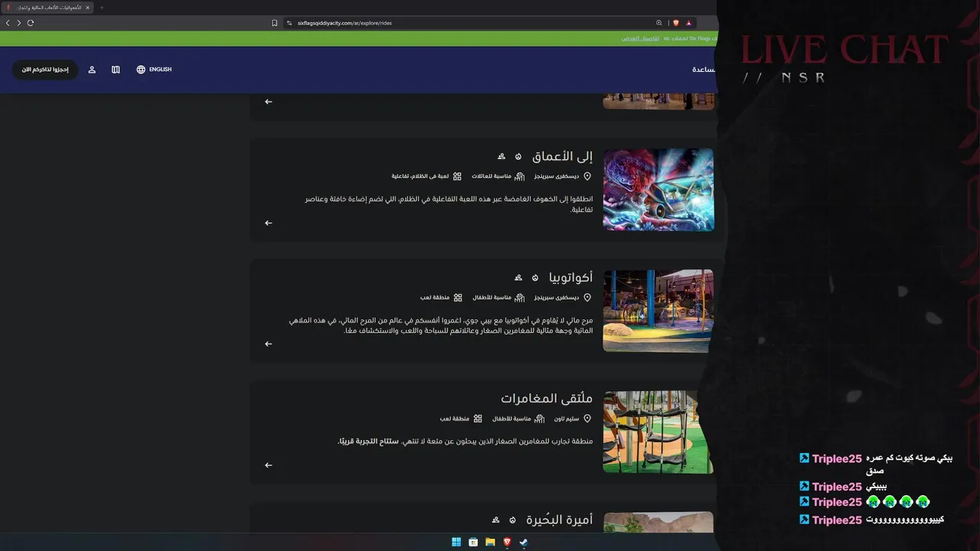Viewport: 980px width, 551px height.
Task: Click the thrill level icon beside أميرة البحيرة
Action: [x=512, y=520]
